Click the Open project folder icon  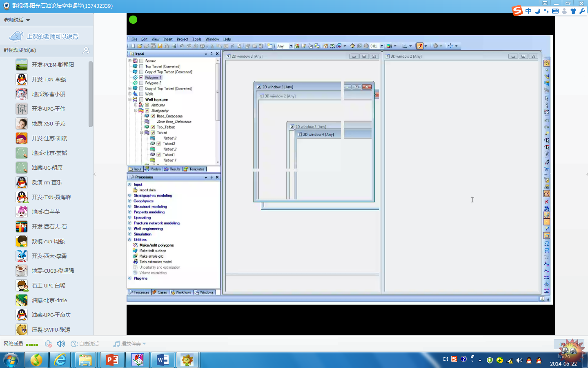140,46
